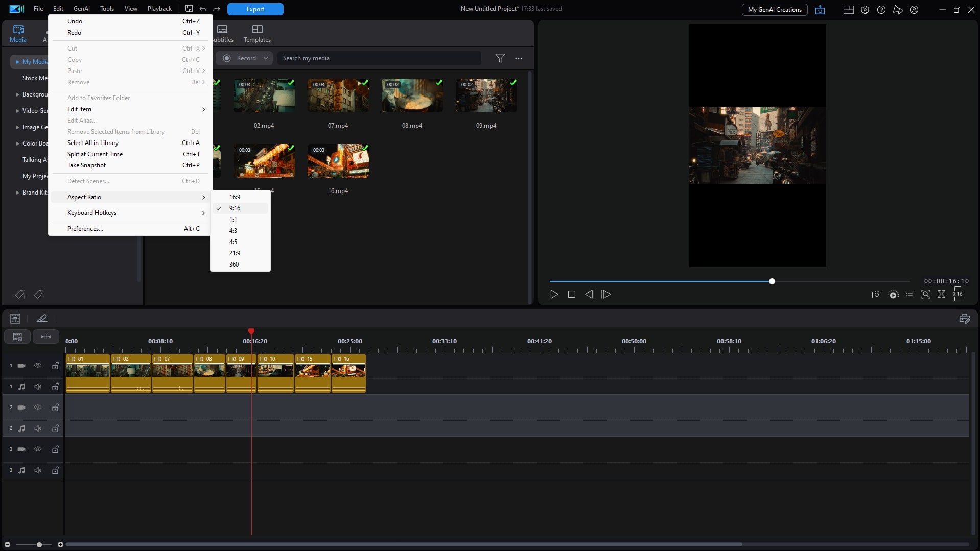The height and width of the screenshot is (551, 980).
Task: Open the media filter funnel icon
Action: coord(500,58)
